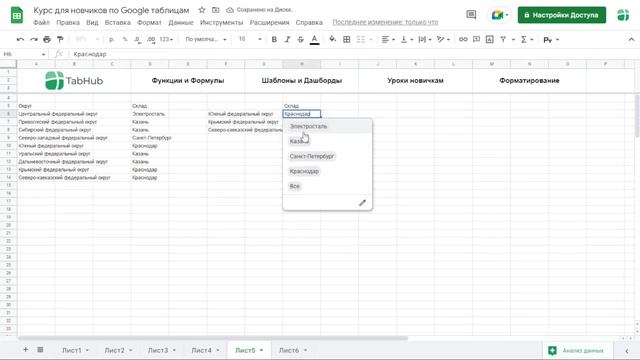Click the Insert comment icon
This screenshot has height=360, width=640.
[x=476, y=40]
